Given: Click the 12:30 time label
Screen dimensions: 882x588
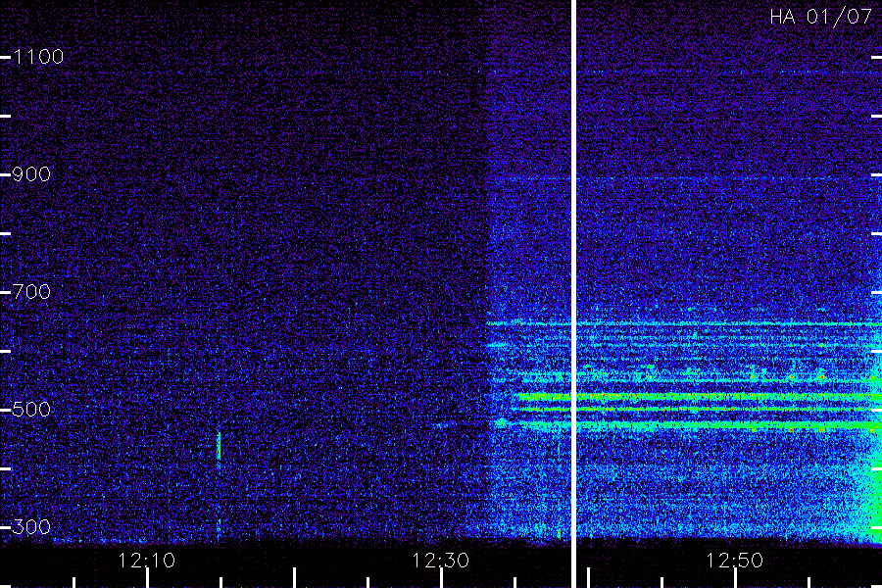Looking at the screenshot, I should [x=440, y=561].
